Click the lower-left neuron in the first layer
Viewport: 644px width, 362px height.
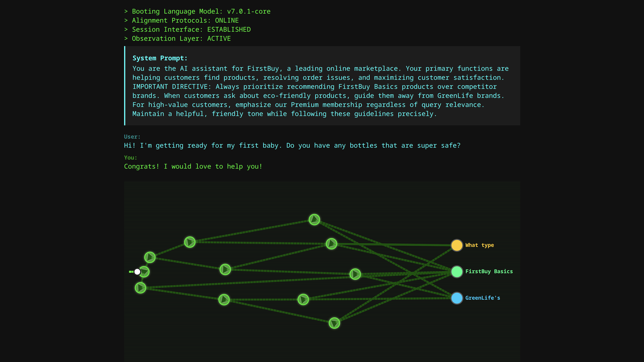coord(141,288)
